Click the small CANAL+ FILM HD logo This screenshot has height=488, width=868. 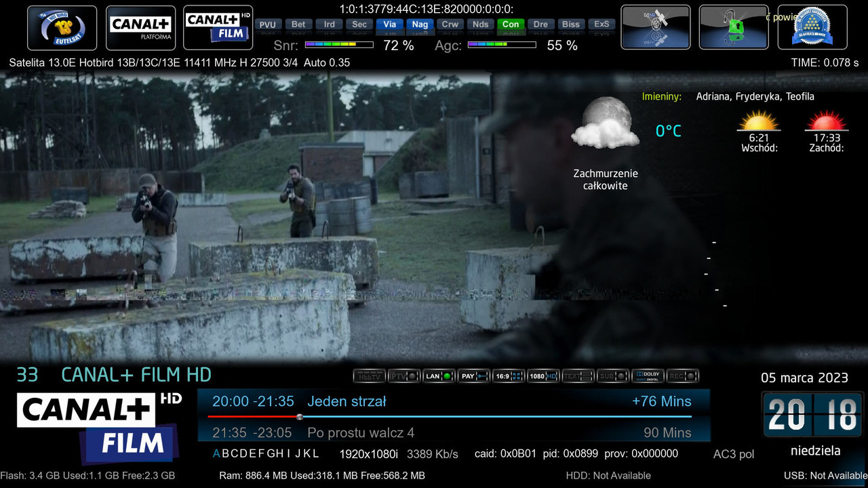[x=218, y=28]
